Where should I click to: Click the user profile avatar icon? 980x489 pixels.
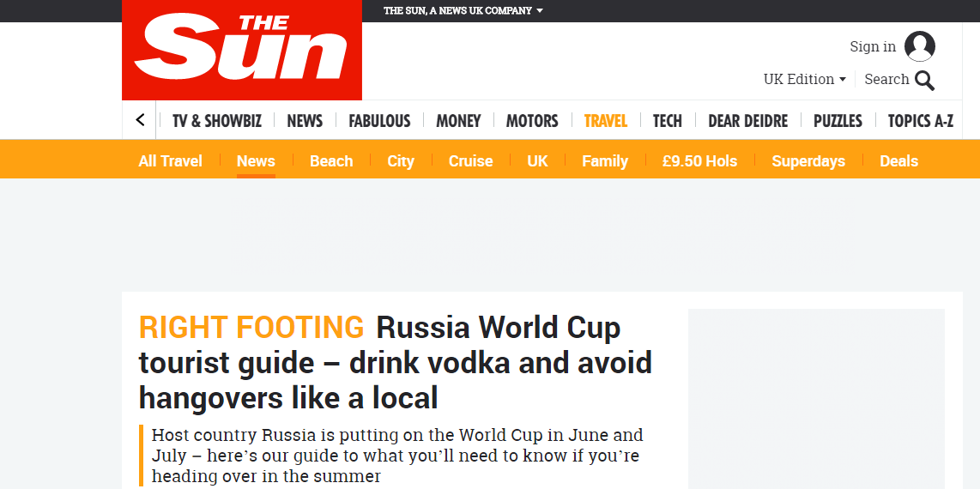coord(920,46)
